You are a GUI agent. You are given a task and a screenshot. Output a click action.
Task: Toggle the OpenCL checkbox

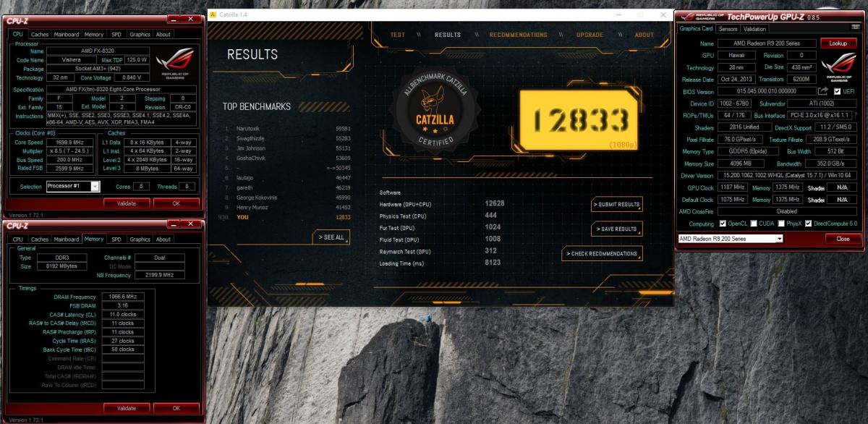click(x=723, y=224)
